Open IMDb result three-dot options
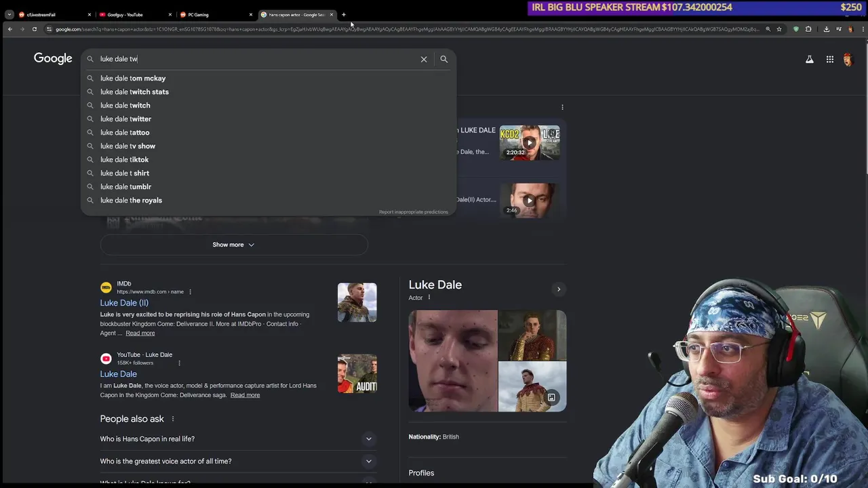 tap(190, 292)
